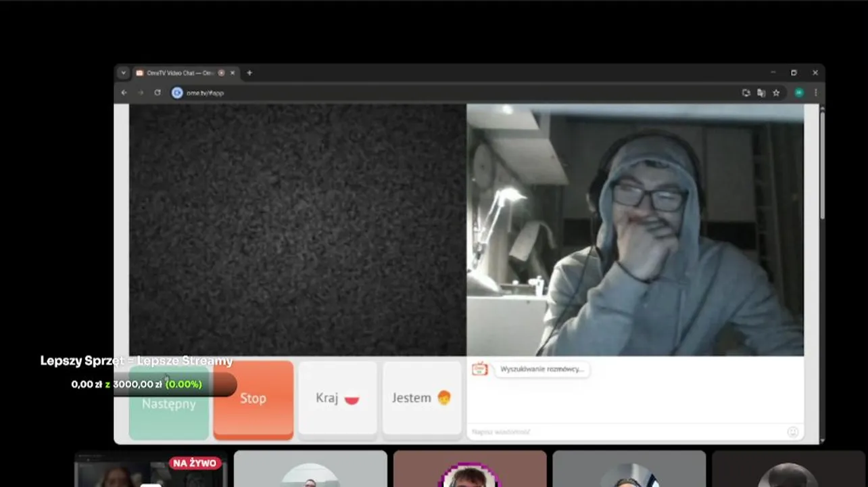Reload the OmeTV page
This screenshot has height=487, width=868.
pyautogui.click(x=158, y=93)
